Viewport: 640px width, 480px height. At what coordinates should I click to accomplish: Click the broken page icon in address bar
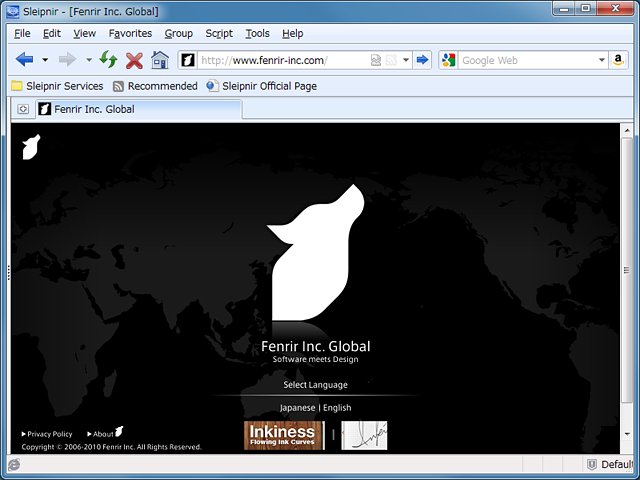coord(376,60)
